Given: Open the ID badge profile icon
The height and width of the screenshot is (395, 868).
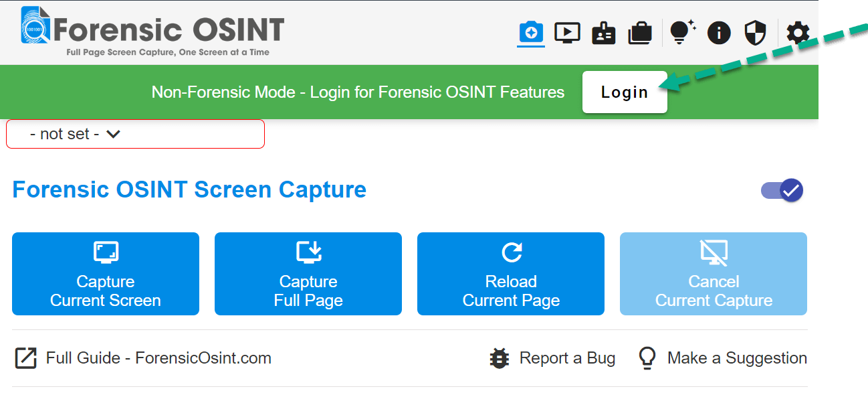Looking at the screenshot, I should [x=604, y=33].
